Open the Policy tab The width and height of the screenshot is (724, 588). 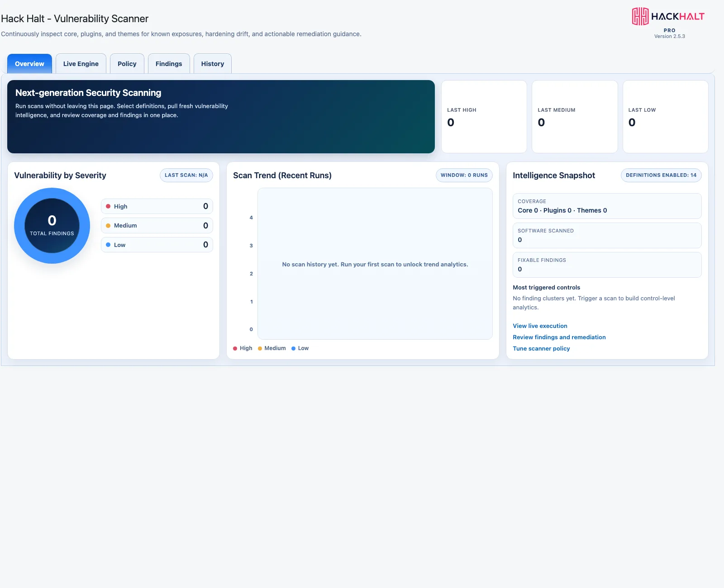click(127, 64)
